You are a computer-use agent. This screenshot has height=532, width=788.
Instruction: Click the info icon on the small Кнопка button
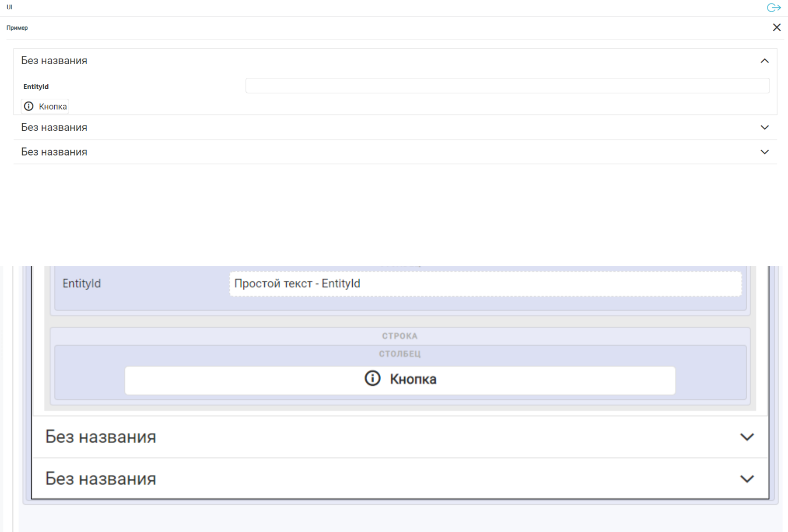click(29, 106)
